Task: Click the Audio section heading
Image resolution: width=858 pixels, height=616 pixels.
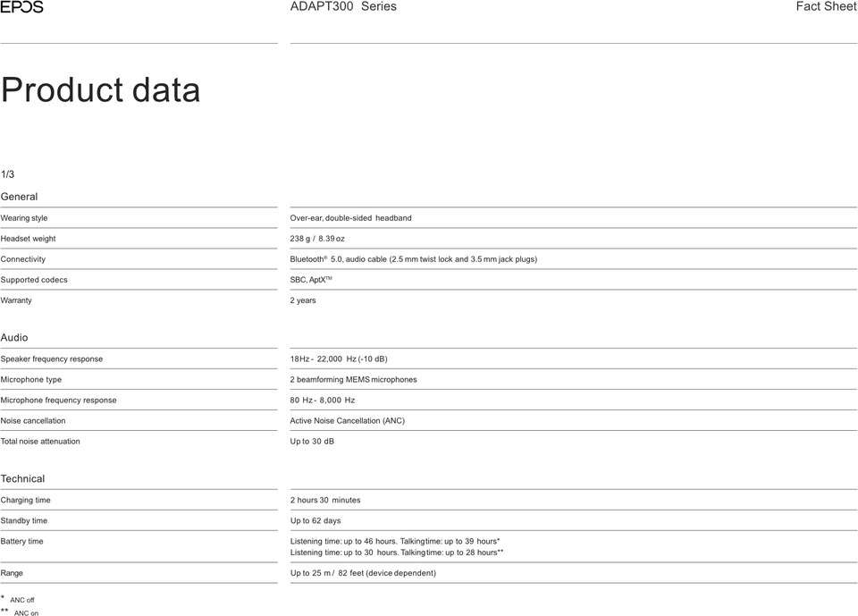Action: coord(14,338)
